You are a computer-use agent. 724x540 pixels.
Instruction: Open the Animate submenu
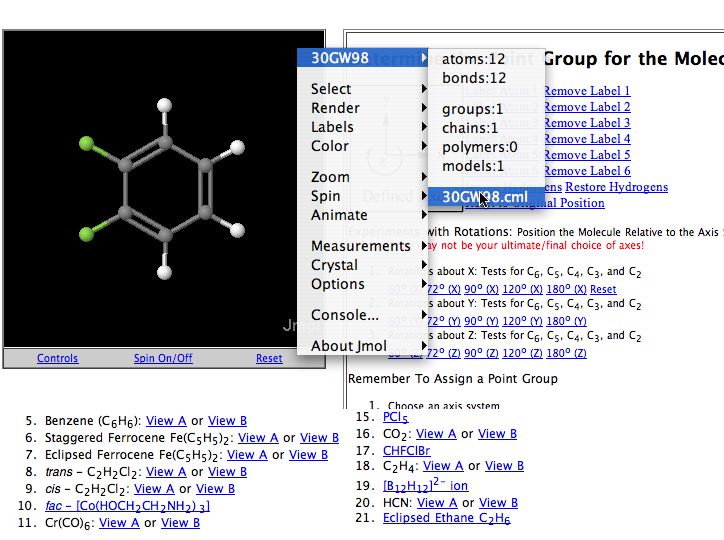click(x=362, y=215)
